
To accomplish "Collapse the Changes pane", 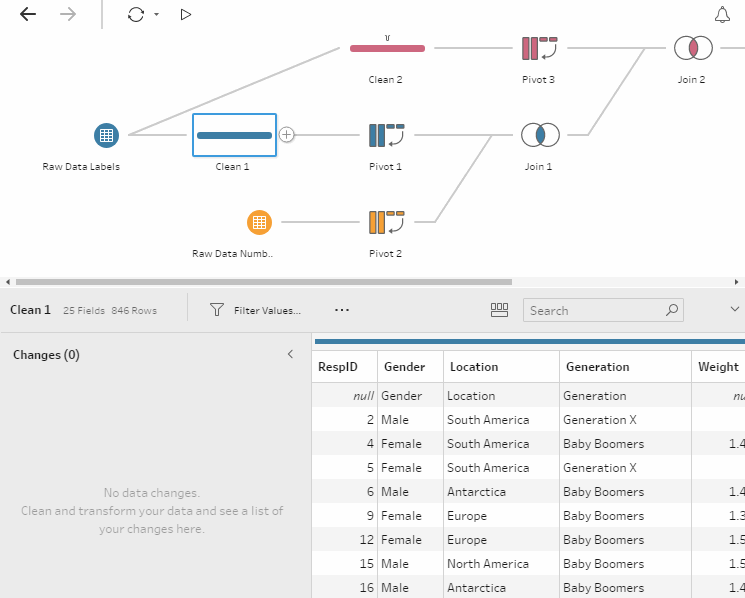I will tap(291, 354).
